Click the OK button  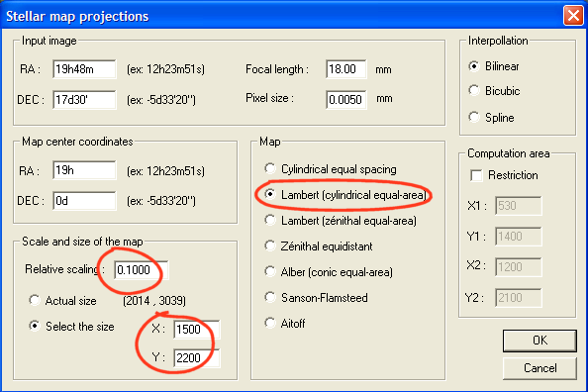click(539, 341)
